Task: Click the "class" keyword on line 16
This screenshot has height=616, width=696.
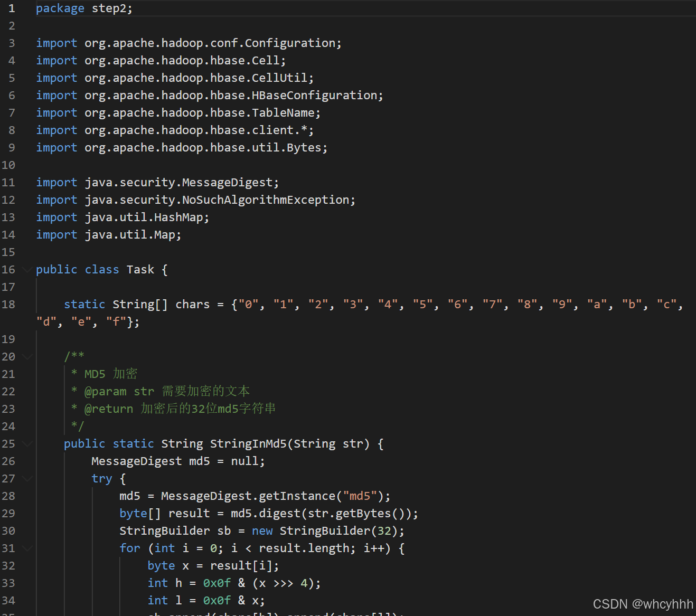Action: click(102, 270)
